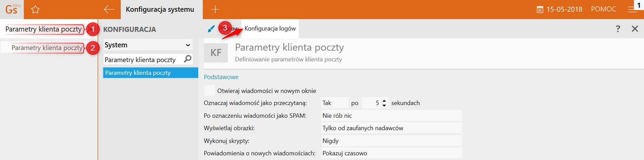
Task: Open the calendar date icon
Action: click(540, 10)
